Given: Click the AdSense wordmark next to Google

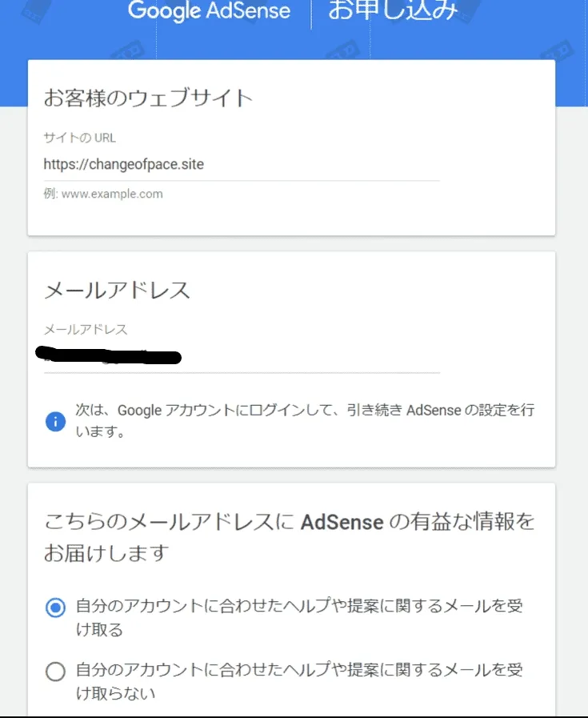Looking at the screenshot, I should (x=248, y=11).
